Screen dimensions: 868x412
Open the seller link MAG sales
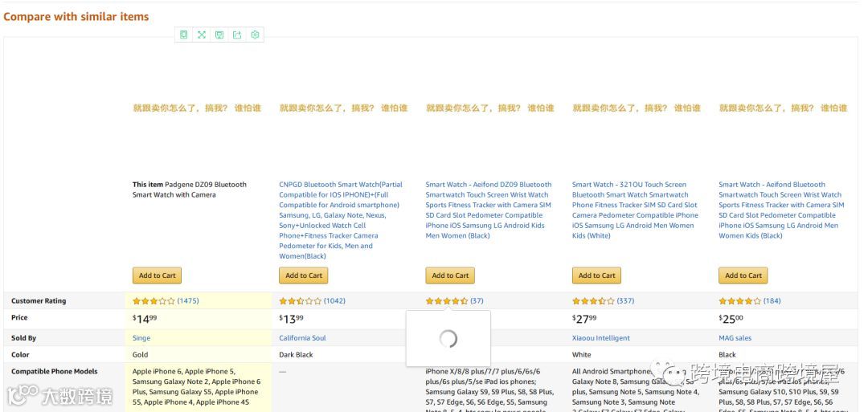coord(735,338)
